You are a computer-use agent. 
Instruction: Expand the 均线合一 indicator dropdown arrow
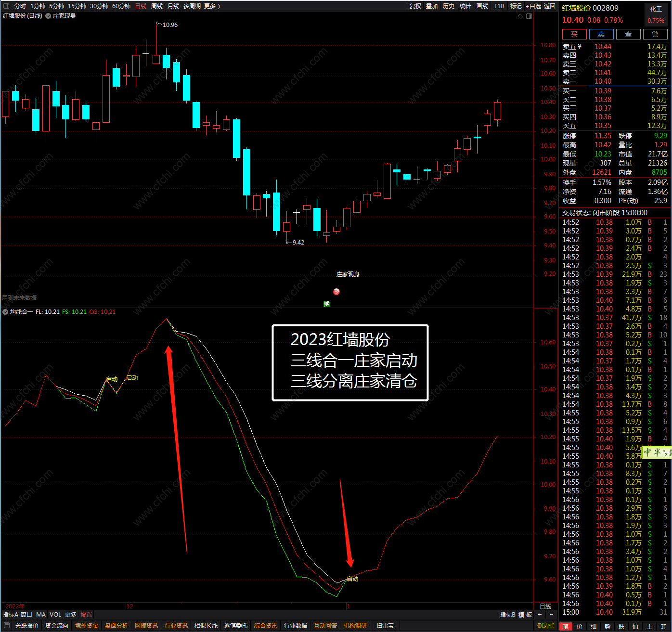[x=5, y=312]
